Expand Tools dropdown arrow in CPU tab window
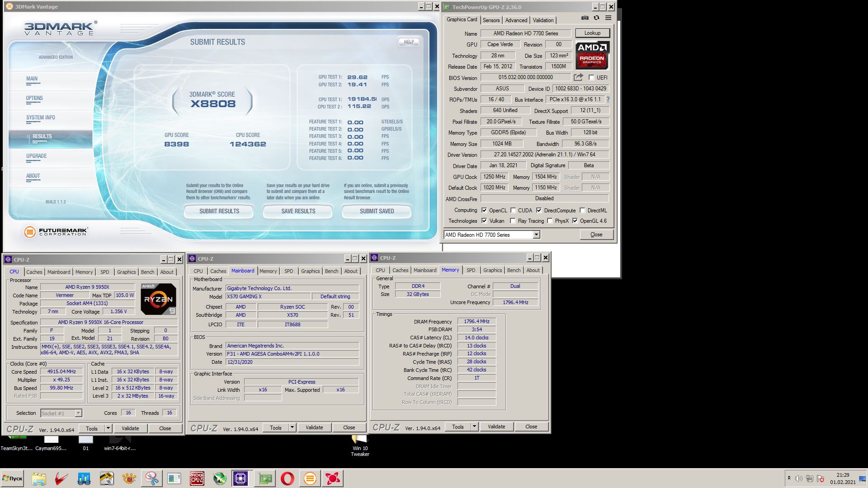The height and width of the screenshot is (488, 868). point(108,428)
